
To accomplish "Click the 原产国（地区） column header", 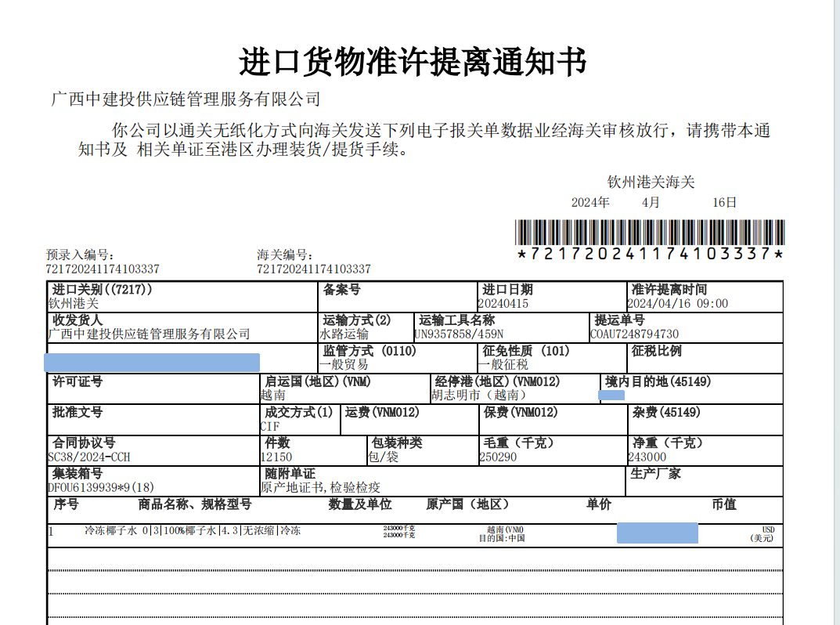I will click(x=467, y=504).
